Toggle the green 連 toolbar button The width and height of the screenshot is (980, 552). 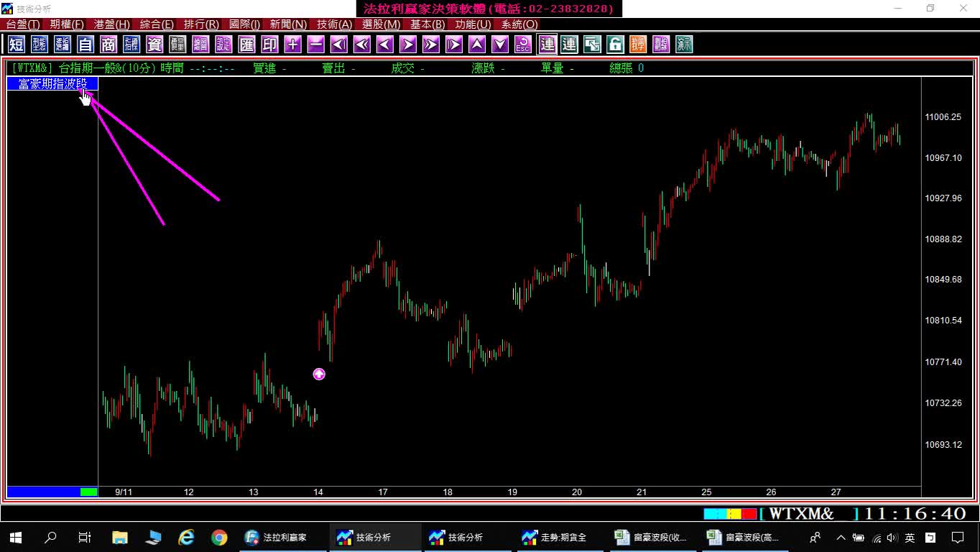pyautogui.click(x=569, y=45)
